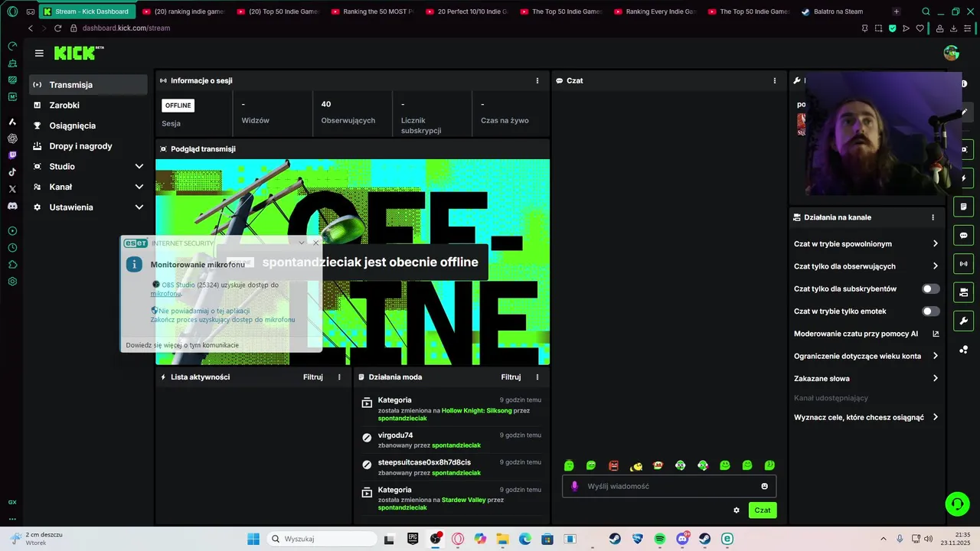Open the Windows Start menu

(x=253, y=539)
